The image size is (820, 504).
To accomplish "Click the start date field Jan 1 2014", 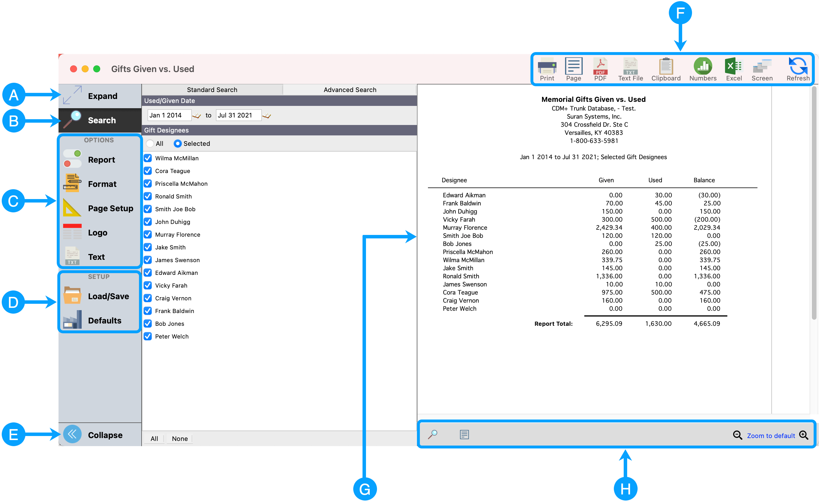I will 169,115.
